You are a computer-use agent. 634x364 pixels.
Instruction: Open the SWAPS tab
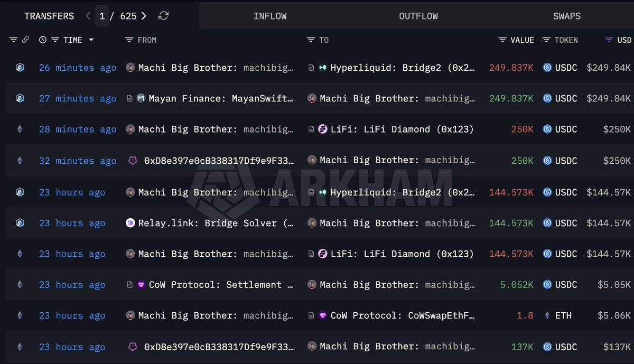click(566, 16)
